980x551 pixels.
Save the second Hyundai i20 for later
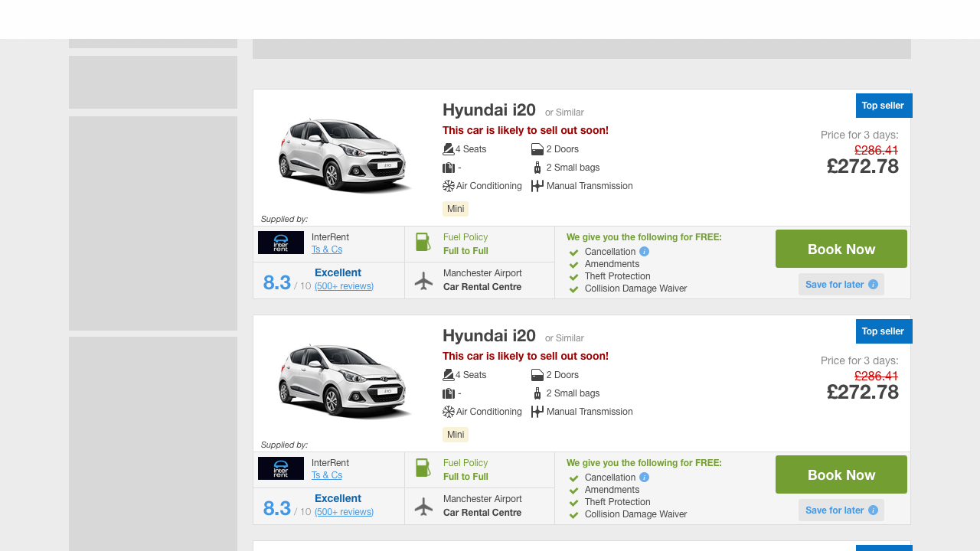coord(841,510)
